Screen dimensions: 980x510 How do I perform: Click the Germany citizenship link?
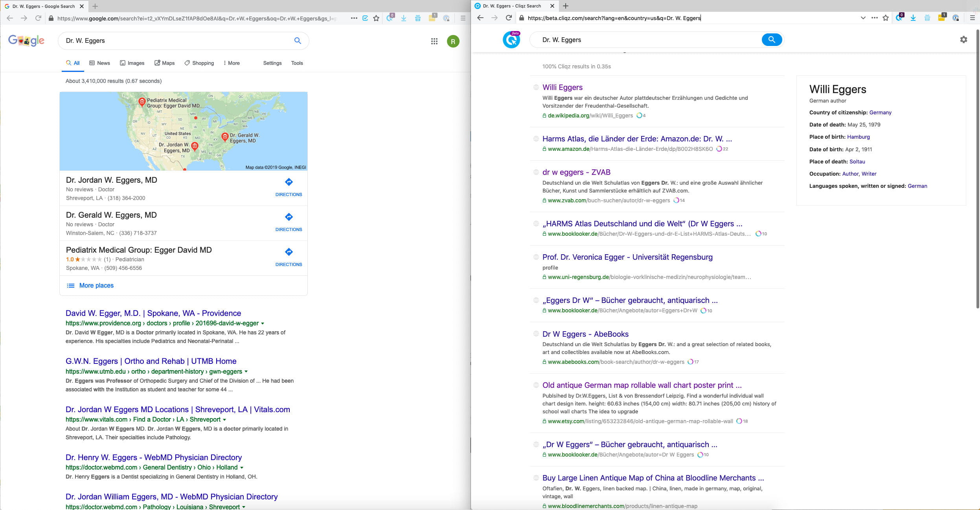coord(880,112)
